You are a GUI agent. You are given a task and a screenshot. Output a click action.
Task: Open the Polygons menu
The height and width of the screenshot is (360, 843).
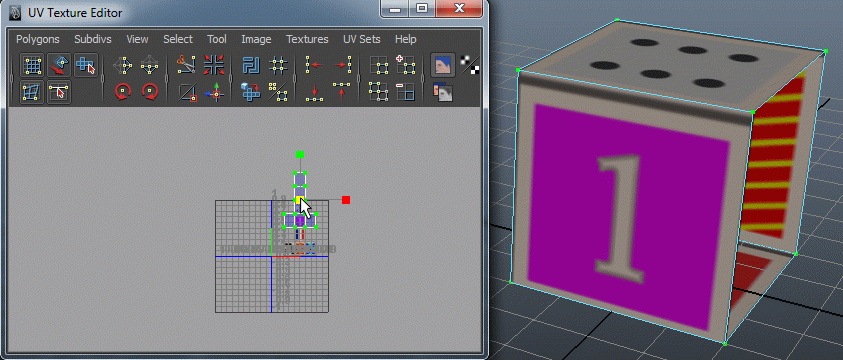[38, 39]
